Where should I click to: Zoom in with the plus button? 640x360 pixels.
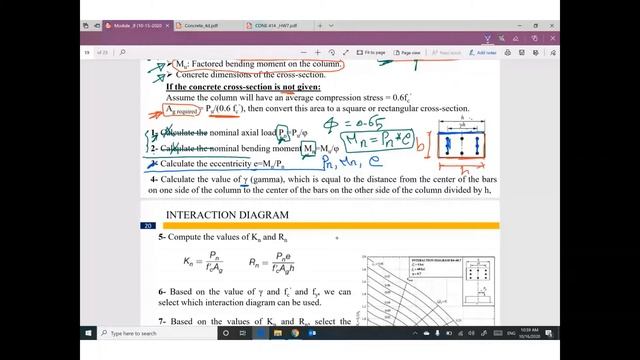coord(318,52)
